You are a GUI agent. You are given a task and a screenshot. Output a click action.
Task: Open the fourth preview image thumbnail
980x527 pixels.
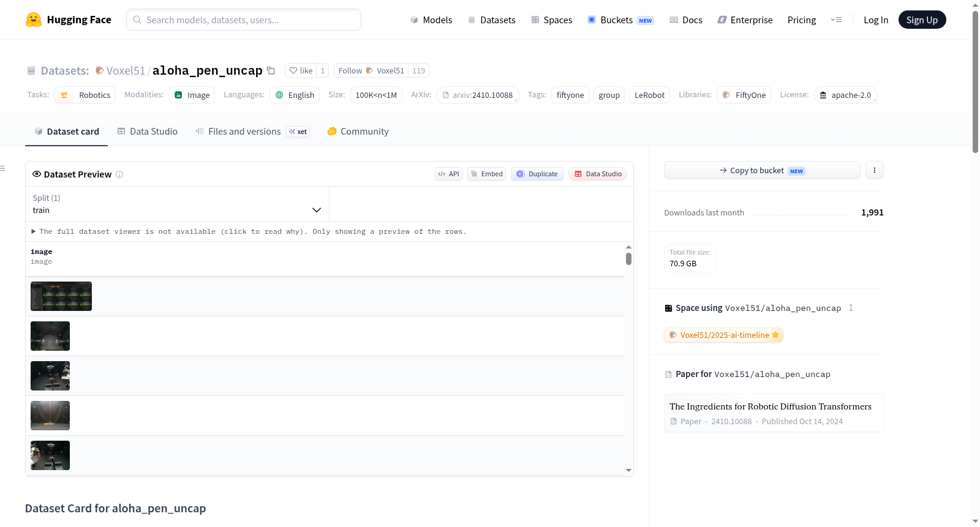tap(50, 416)
